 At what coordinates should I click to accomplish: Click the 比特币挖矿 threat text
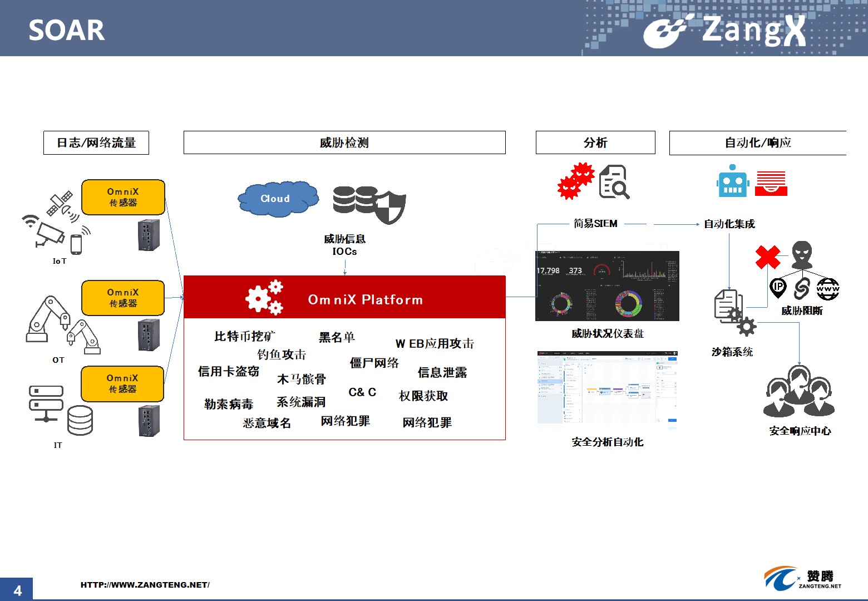(244, 336)
